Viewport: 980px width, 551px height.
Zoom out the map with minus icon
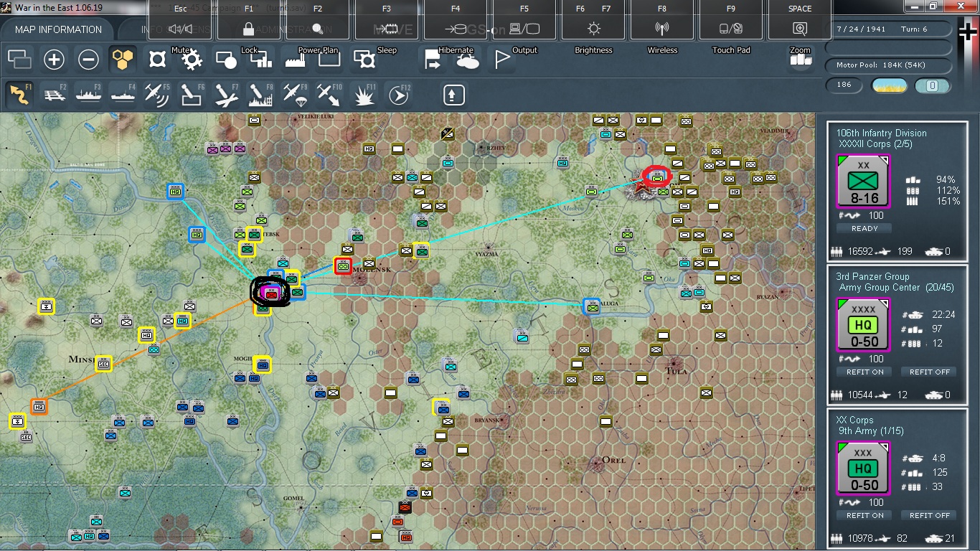coord(88,60)
